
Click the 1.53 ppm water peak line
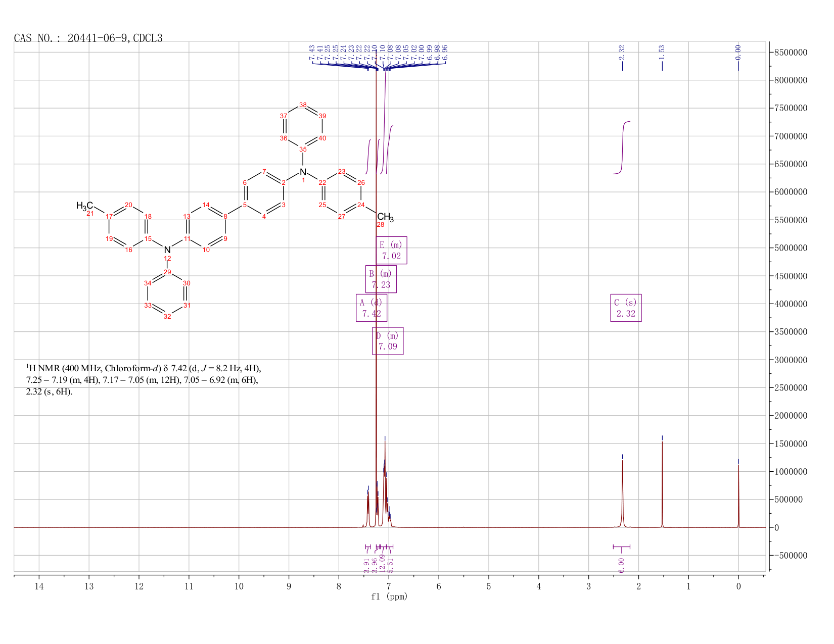662,484
